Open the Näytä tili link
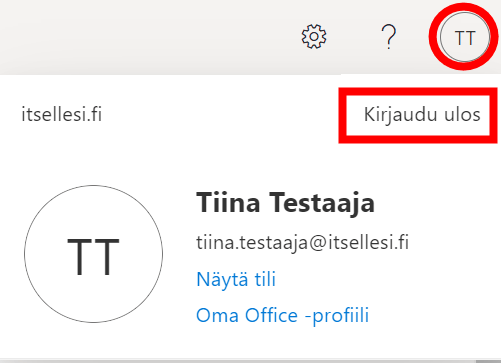 coord(236,279)
